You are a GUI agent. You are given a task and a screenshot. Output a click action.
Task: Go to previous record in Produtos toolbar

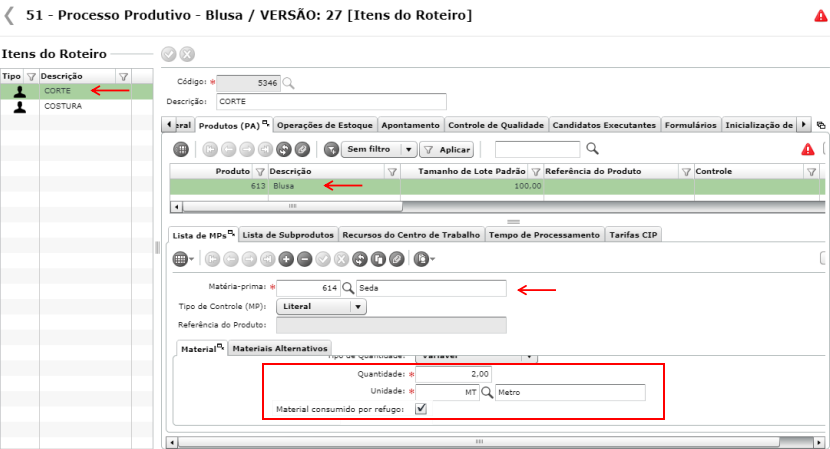(x=229, y=150)
